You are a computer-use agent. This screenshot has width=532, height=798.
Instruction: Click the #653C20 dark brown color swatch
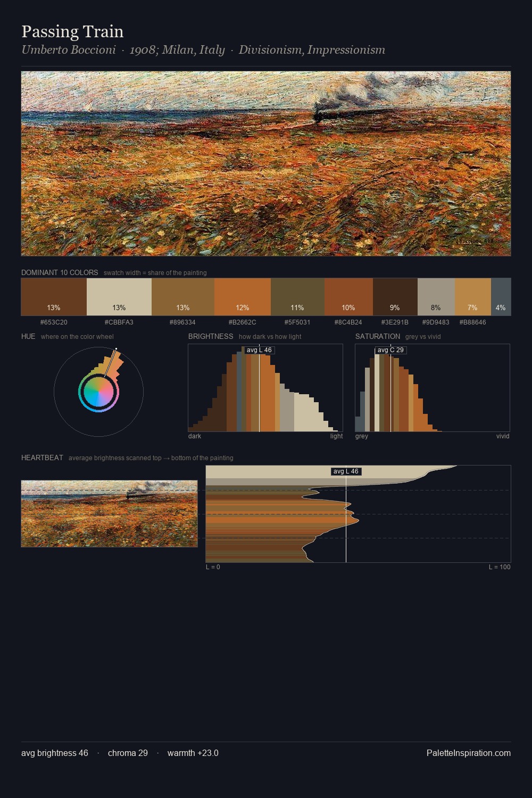point(54,297)
